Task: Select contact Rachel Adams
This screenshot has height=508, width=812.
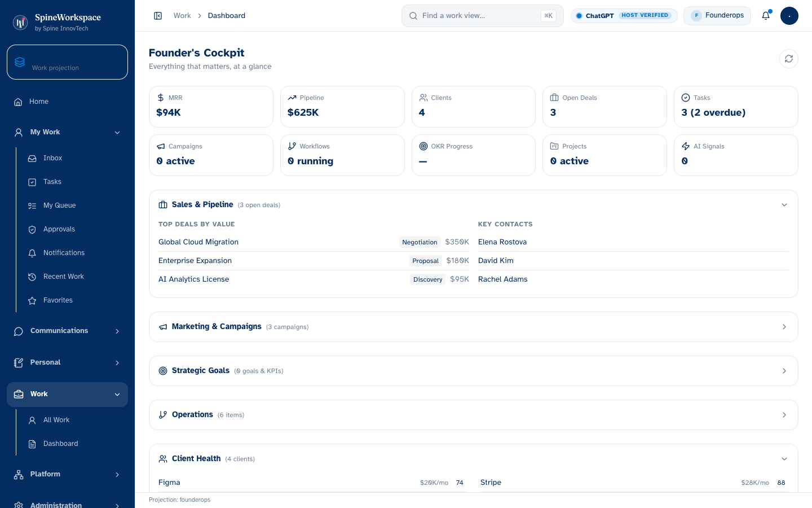Action: [633, 279]
